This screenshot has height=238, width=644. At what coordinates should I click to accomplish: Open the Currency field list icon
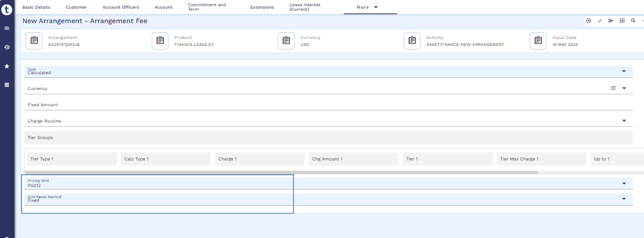[613, 88]
